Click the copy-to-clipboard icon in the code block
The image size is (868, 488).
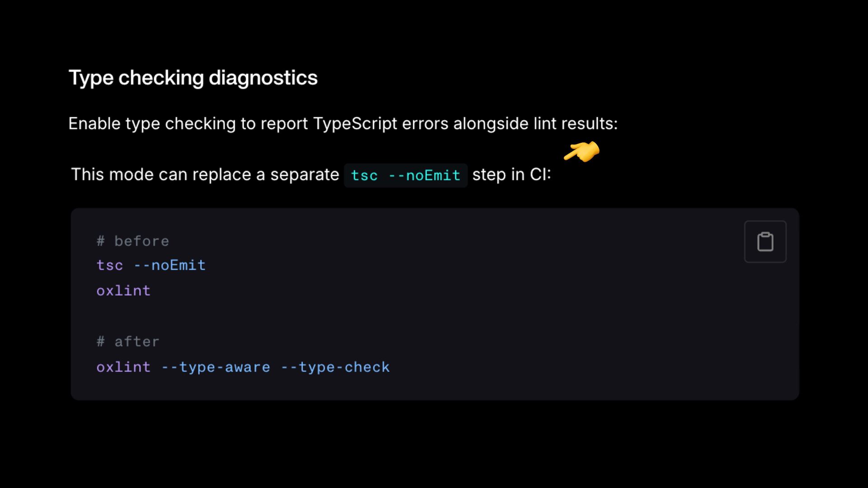pyautogui.click(x=765, y=242)
